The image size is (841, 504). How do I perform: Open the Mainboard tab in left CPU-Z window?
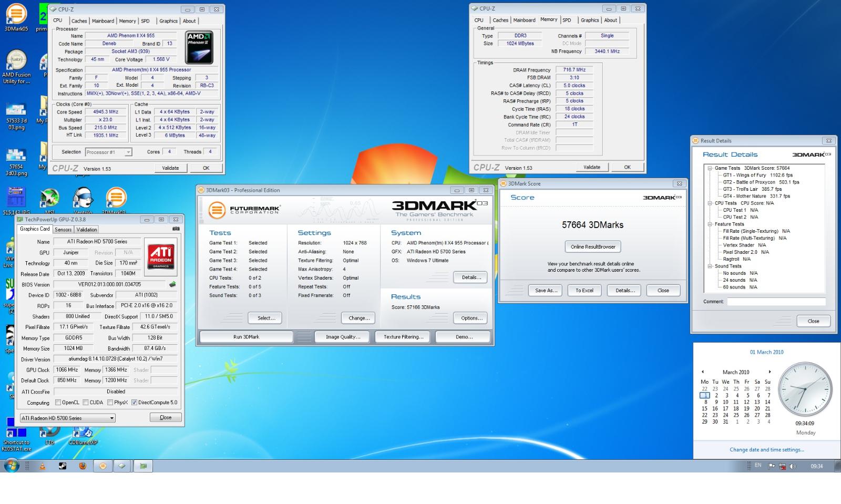tap(103, 21)
